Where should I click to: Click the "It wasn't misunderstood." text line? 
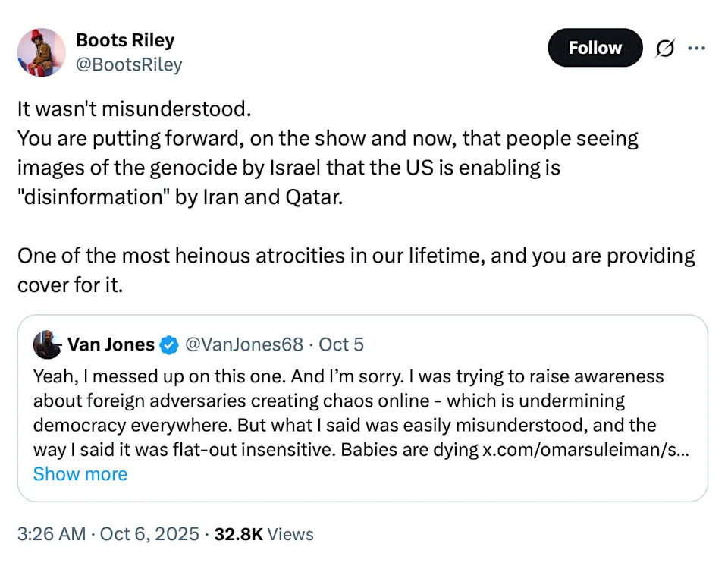133,109
